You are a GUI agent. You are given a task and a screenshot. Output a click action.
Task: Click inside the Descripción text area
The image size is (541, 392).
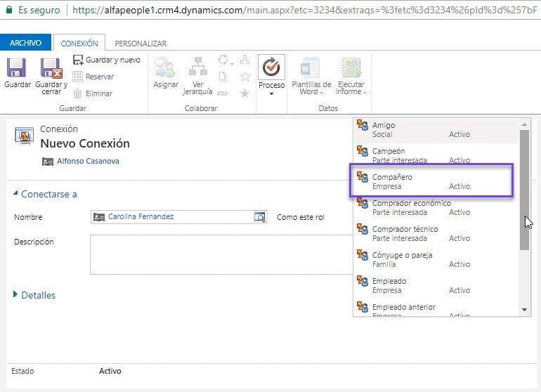pos(221,255)
